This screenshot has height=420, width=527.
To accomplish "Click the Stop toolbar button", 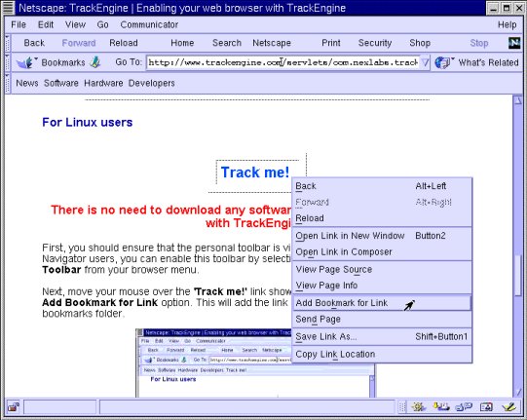I will 479,43.
